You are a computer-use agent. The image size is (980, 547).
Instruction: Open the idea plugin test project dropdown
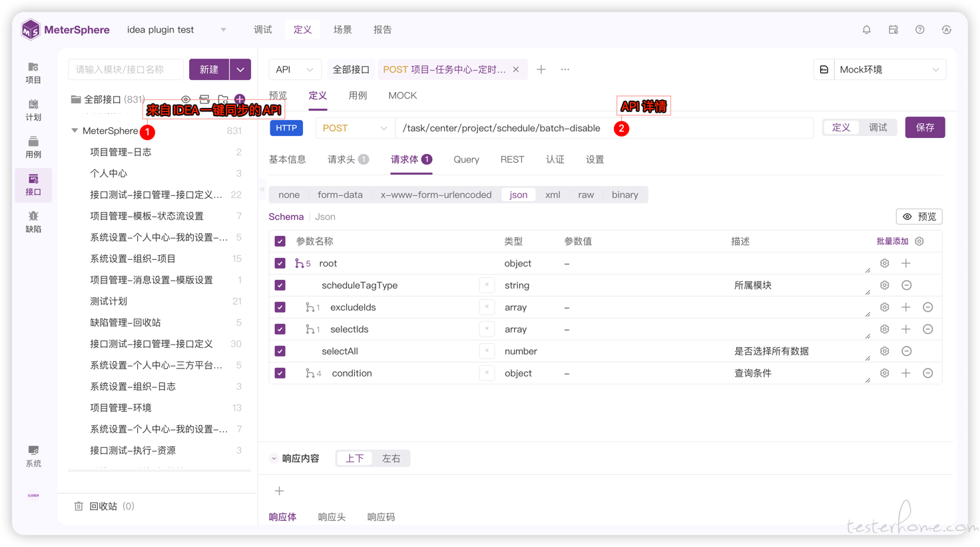[x=177, y=30]
